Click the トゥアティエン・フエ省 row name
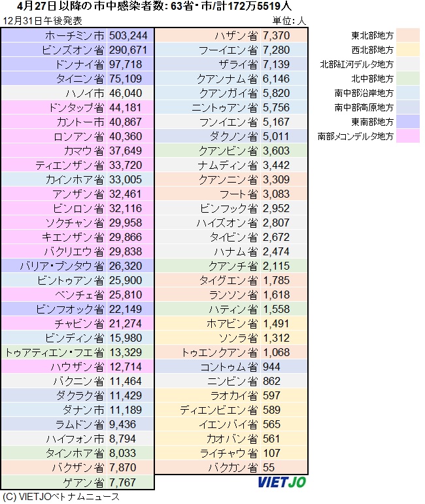 point(54,353)
